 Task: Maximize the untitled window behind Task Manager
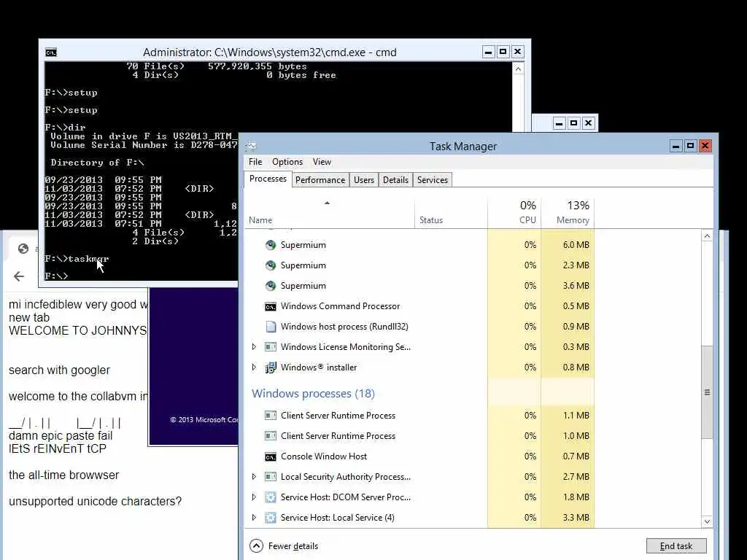click(573, 123)
